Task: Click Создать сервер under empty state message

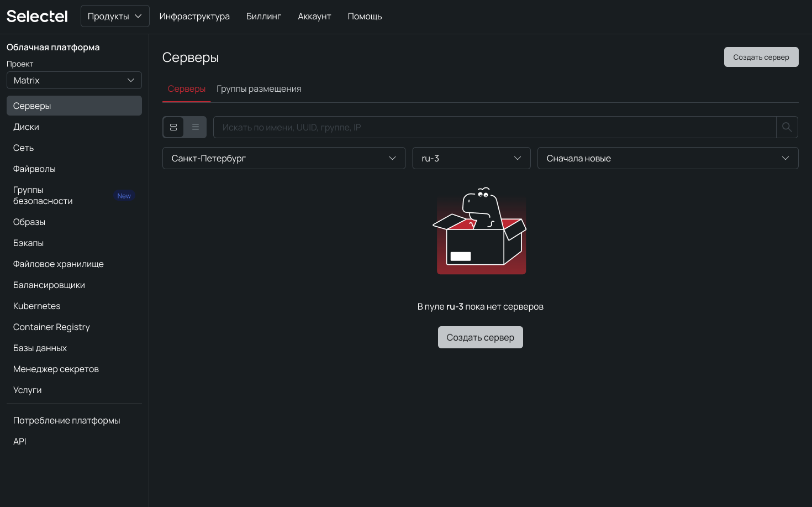Action: [x=481, y=337]
